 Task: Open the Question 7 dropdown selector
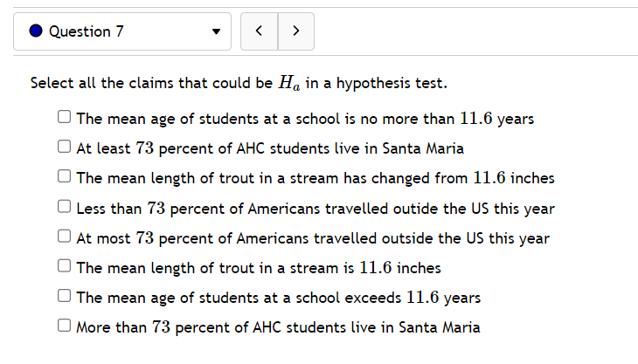(122, 31)
